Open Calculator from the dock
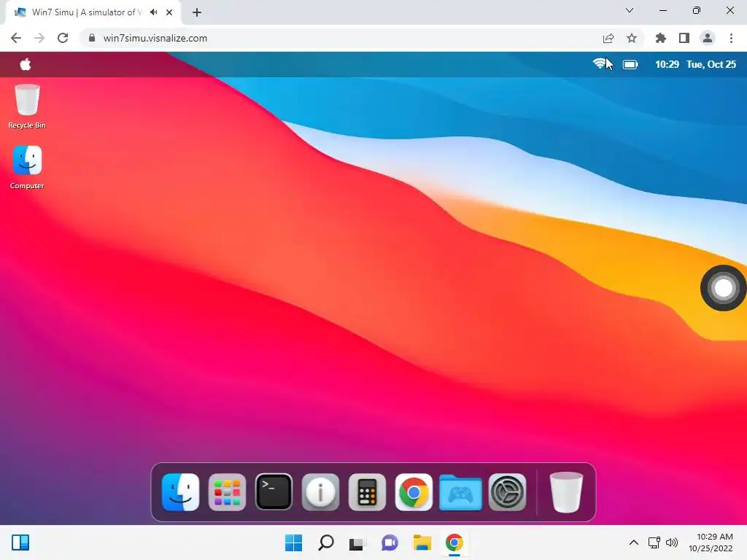The height and width of the screenshot is (560, 747). pyautogui.click(x=368, y=492)
